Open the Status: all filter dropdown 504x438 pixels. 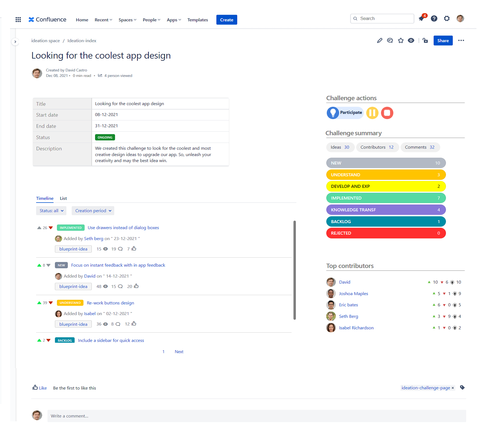point(51,211)
